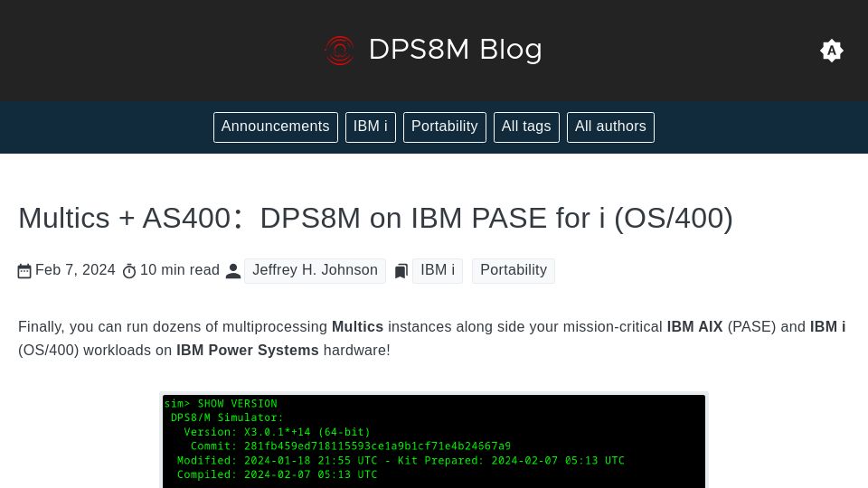
Task: Go to All authors
Action: point(610,127)
